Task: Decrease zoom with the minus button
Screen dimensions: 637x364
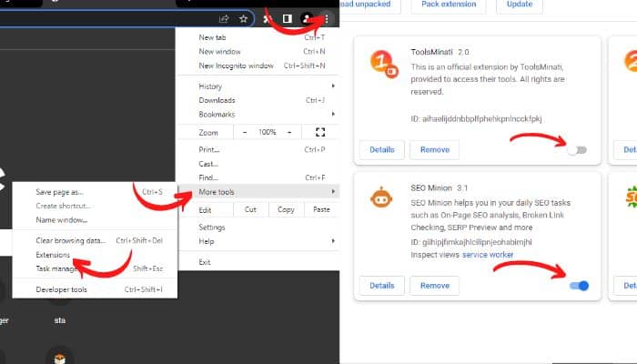Action: [x=245, y=132]
